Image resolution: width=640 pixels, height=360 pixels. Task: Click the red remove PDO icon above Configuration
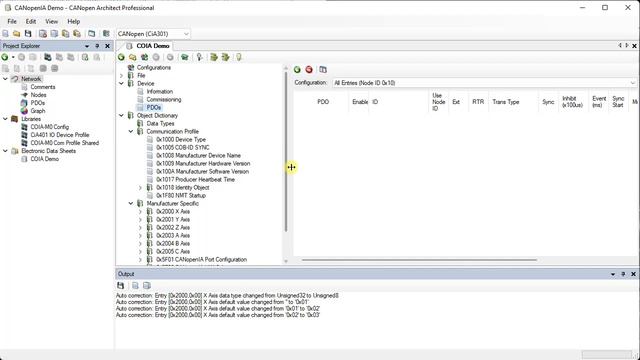309,69
